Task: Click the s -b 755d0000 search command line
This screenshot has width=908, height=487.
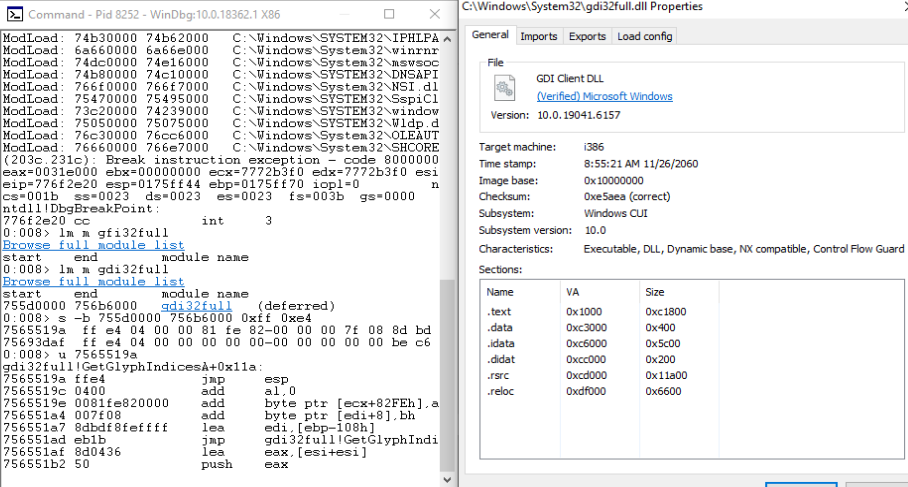Action: tap(158, 318)
